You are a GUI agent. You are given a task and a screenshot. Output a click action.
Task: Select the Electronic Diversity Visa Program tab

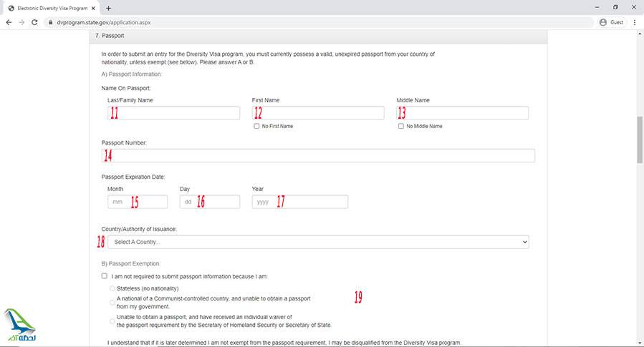(x=49, y=8)
